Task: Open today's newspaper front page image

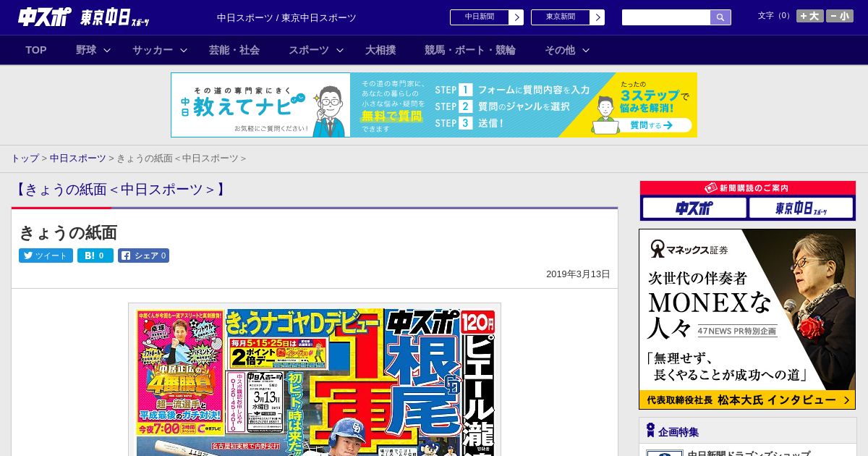Action: [x=315, y=380]
